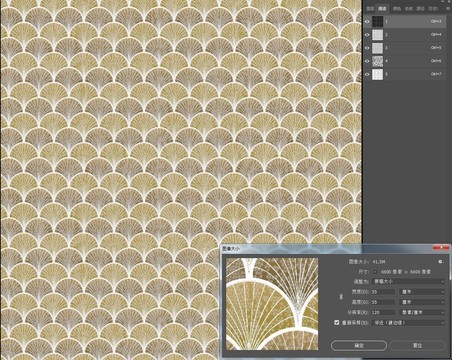Click the preview image in Image Size dialog

tap(272, 304)
